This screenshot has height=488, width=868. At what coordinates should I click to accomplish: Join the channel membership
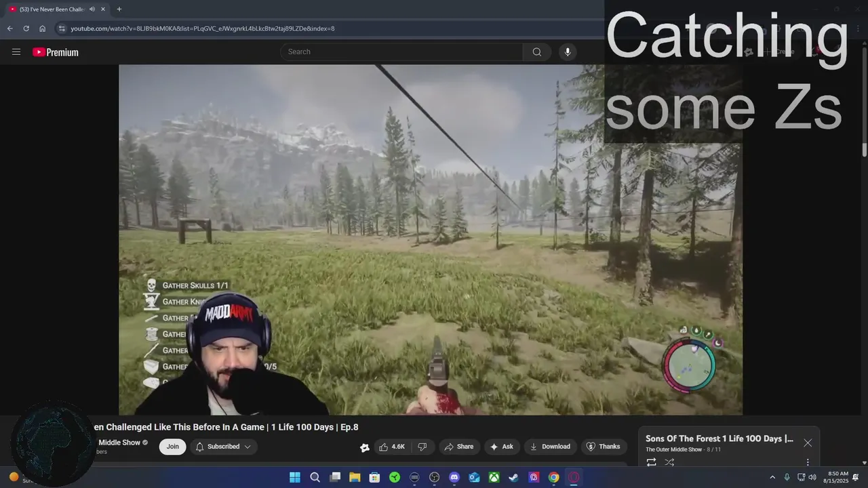(173, 447)
